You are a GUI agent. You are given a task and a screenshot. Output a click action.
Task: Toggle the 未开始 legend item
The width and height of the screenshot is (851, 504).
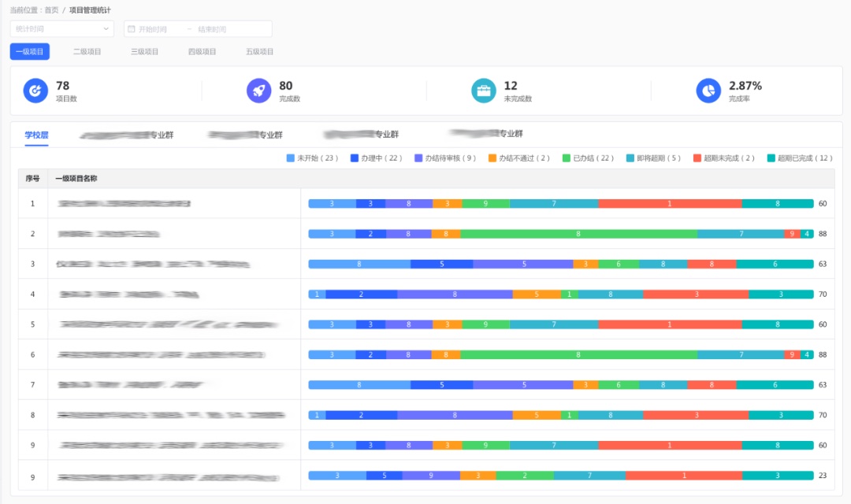pyautogui.click(x=313, y=158)
